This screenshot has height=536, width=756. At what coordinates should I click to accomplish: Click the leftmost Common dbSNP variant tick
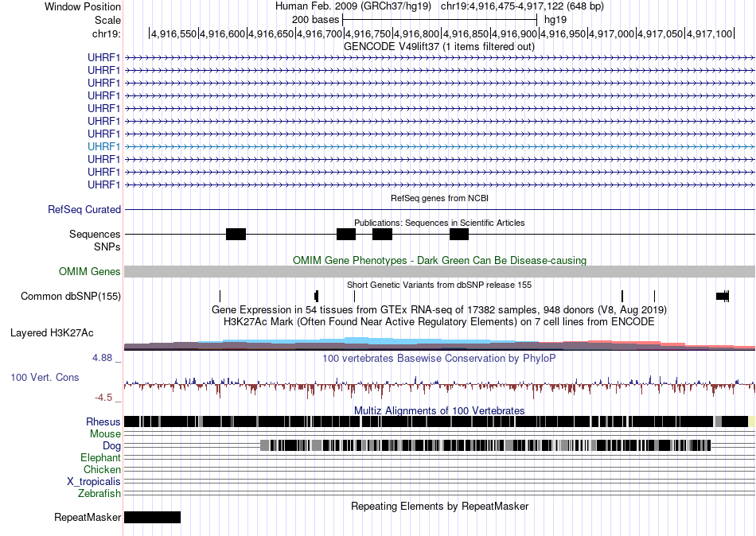tap(220, 296)
